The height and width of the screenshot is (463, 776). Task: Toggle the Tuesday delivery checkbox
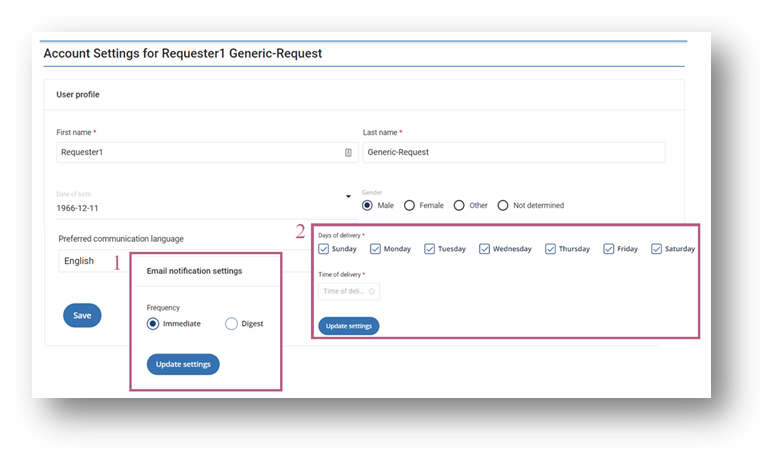tap(430, 249)
